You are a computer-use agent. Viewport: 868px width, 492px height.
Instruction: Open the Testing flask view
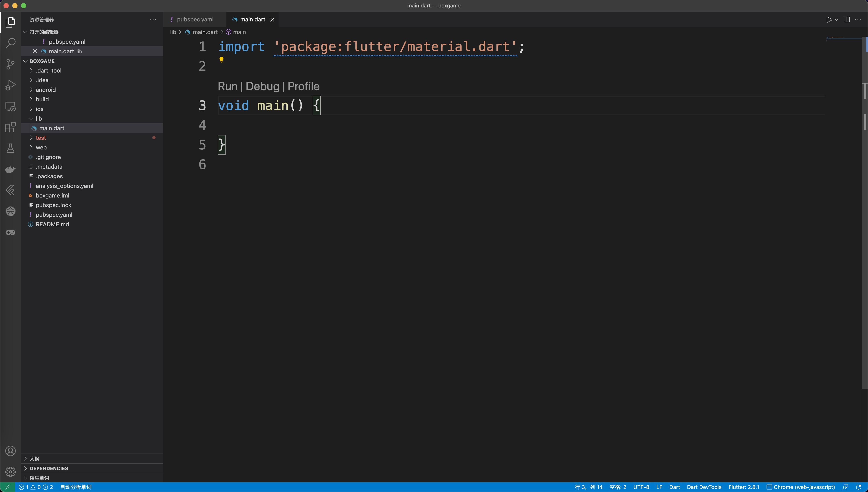tap(10, 148)
